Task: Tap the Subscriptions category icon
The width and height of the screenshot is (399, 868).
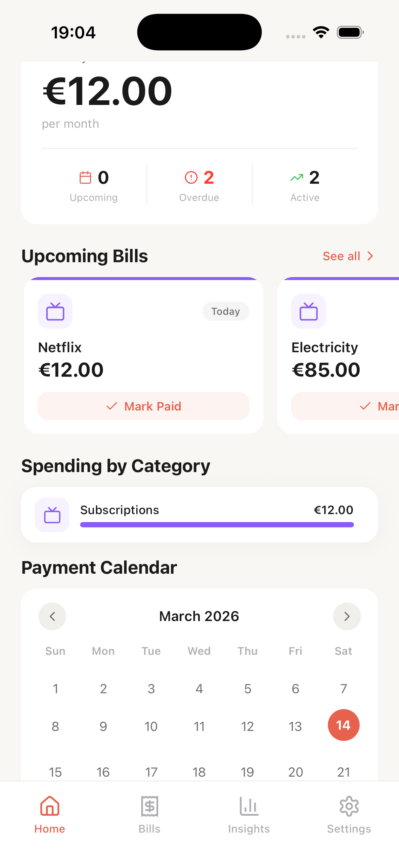Action: (52, 515)
